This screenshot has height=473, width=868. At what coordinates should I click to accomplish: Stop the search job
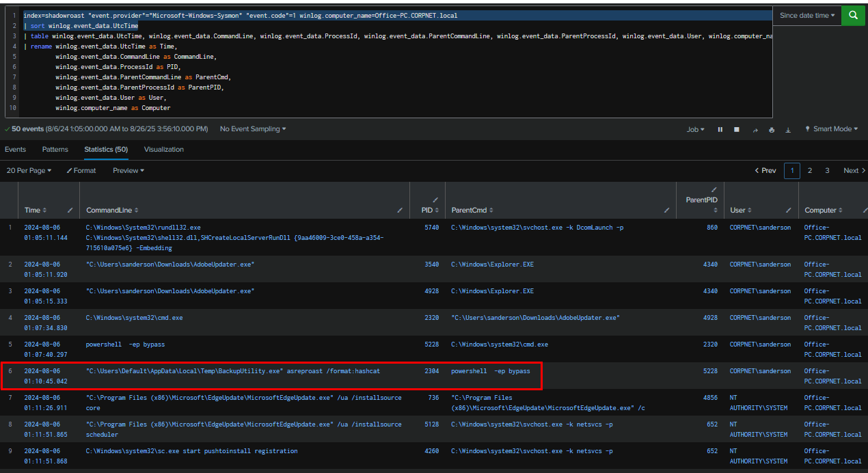point(737,129)
